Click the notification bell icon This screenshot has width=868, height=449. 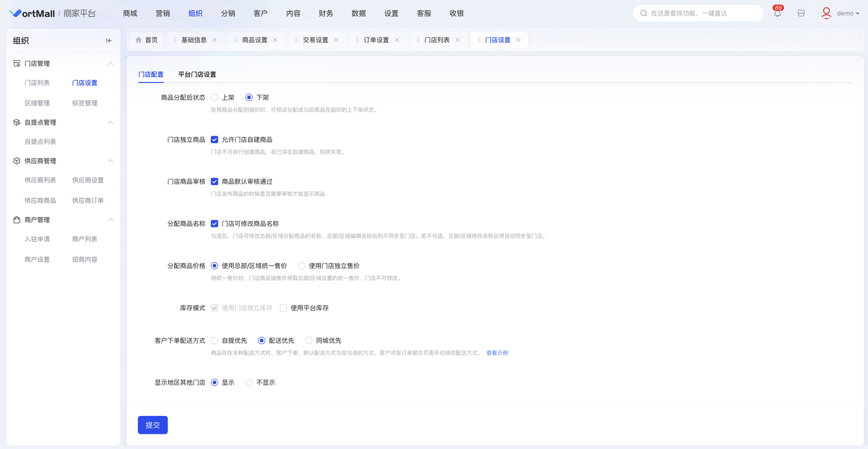tap(777, 14)
